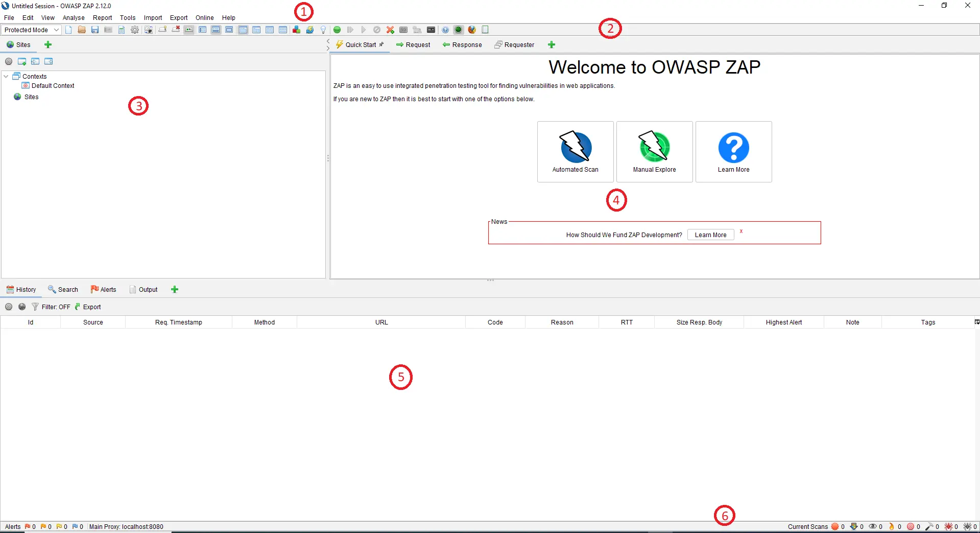Click Learn More in the News banner
980x533 pixels.
(x=710, y=235)
